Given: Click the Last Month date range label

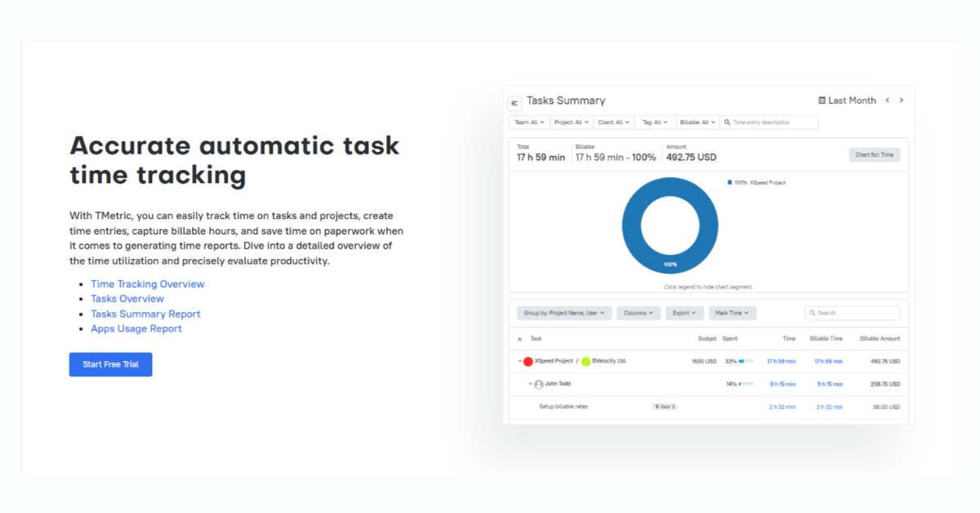Looking at the screenshot, I should pyautogui.click(x=852, y=100).
